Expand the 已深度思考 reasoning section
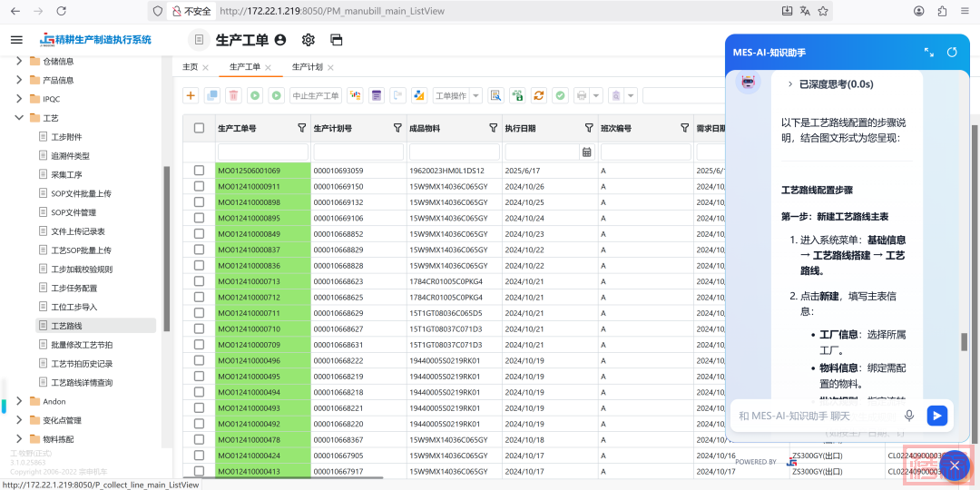980x490 pixels. coord(789,84)
